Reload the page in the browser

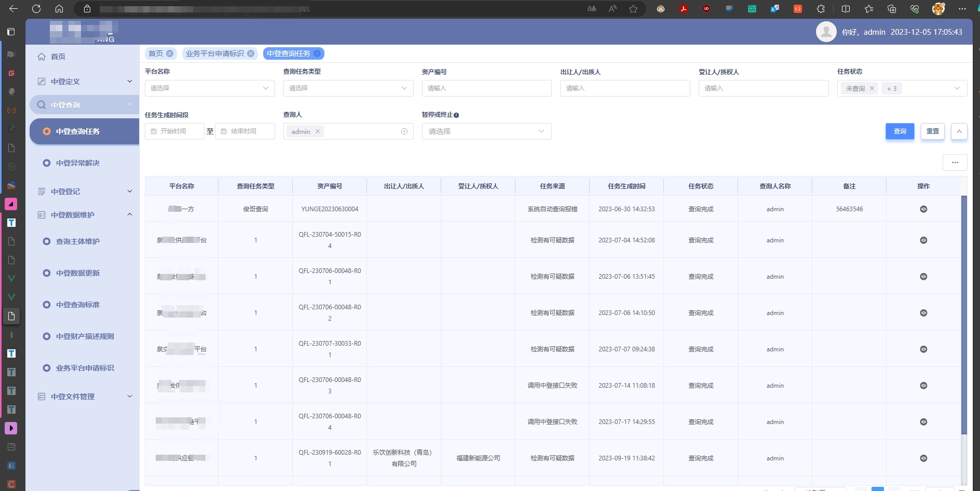coord(36,8)
